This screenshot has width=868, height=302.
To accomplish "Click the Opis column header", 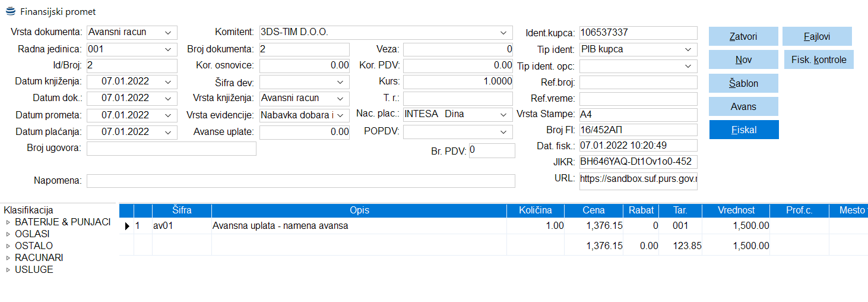I will pos(359,210).
